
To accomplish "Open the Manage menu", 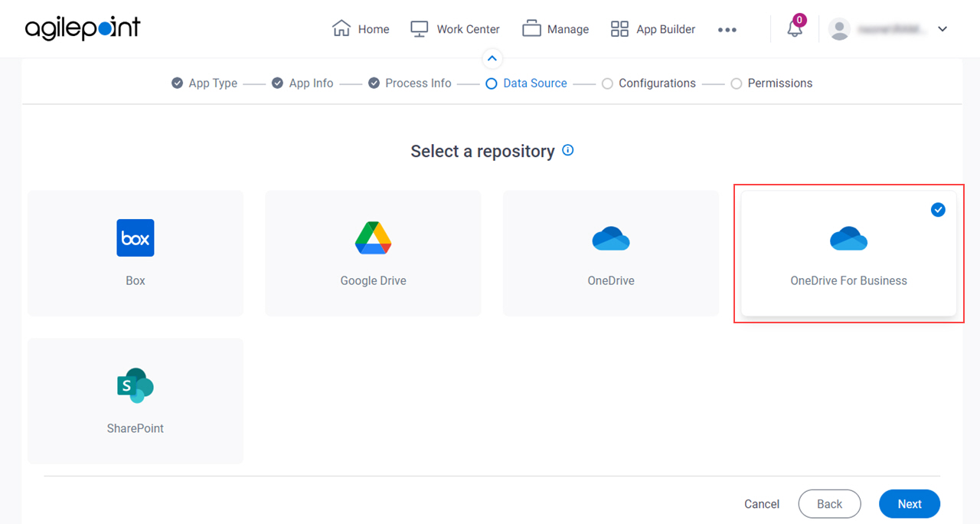I will tap(555, 29).
